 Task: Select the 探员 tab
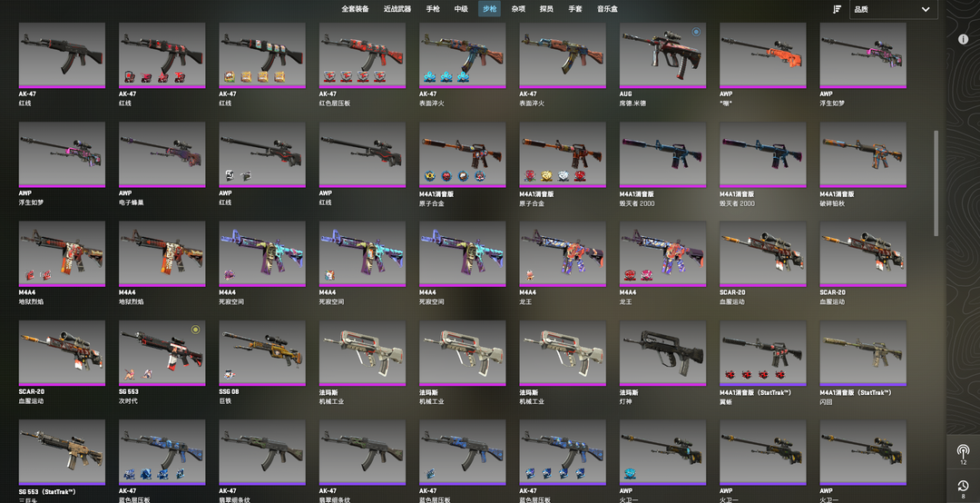(546, 9)
